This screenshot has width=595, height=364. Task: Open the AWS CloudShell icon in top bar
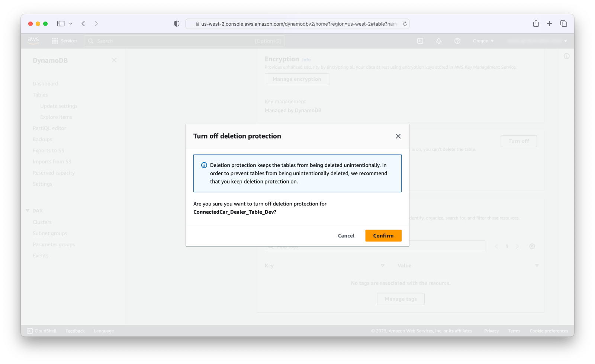(420, 41)
